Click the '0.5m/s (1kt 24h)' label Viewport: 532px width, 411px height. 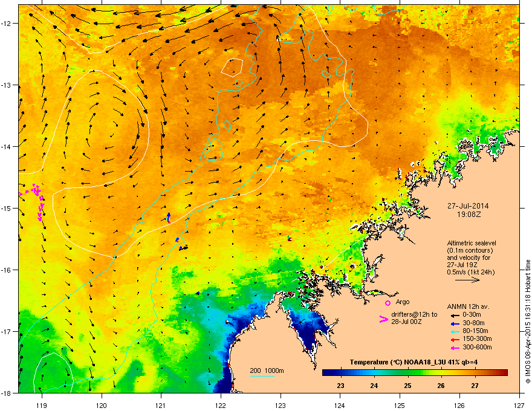tap(470, 273)
